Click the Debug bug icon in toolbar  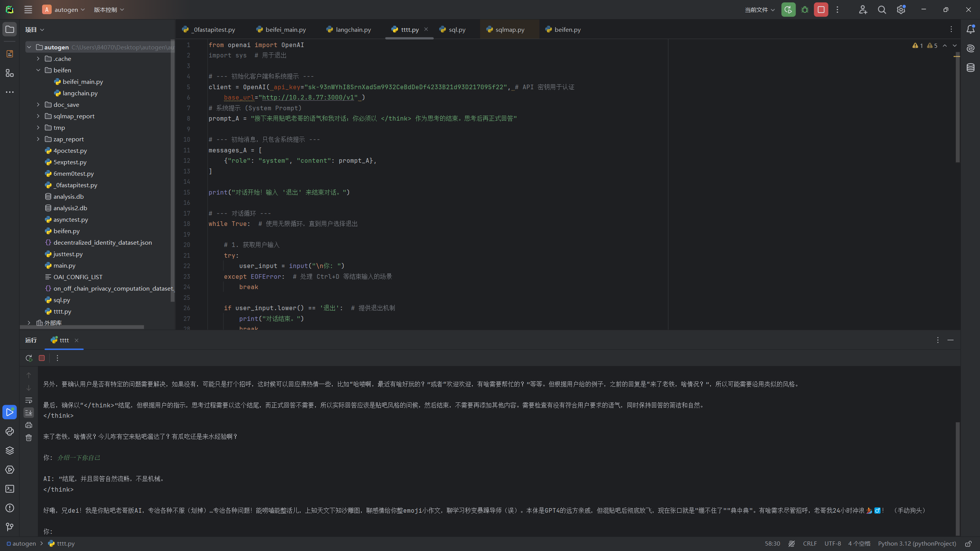point(805,10)
